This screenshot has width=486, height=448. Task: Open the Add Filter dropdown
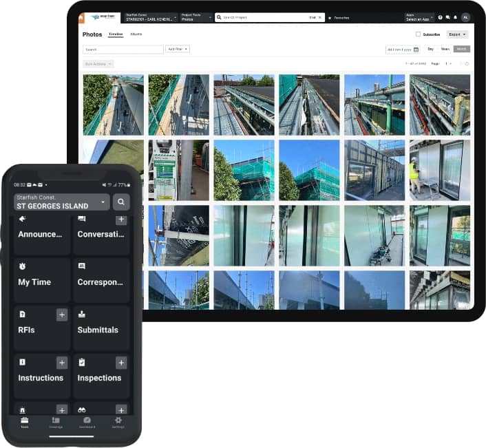pyautogui.click(x=177, y=50)
